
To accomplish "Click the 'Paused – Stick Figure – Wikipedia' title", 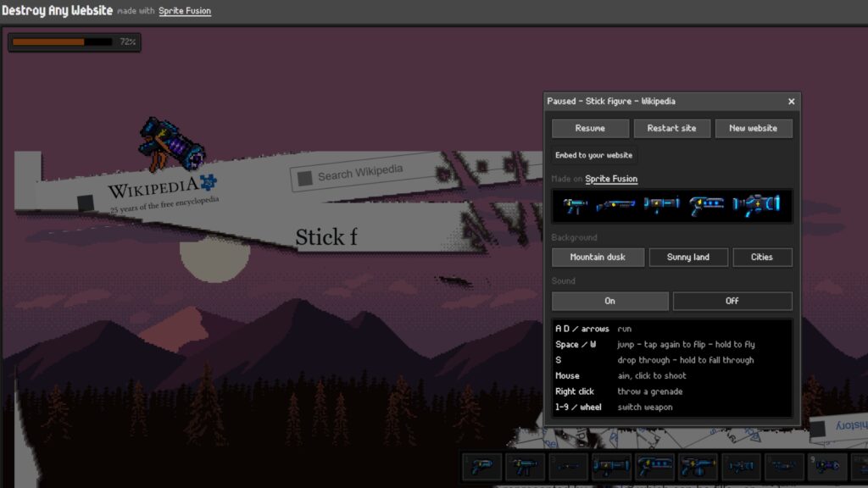I will (x=611, y=102).
